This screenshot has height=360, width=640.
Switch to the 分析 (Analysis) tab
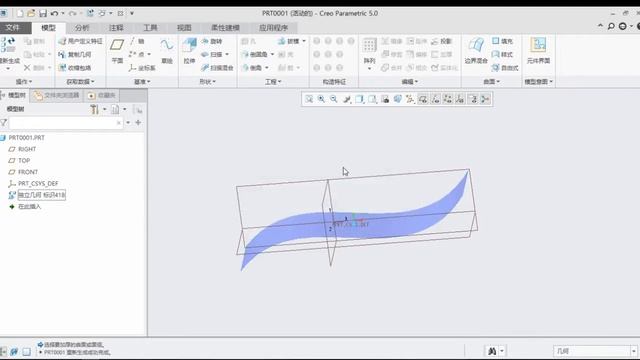pyautogui.click(x=82, y=28)
